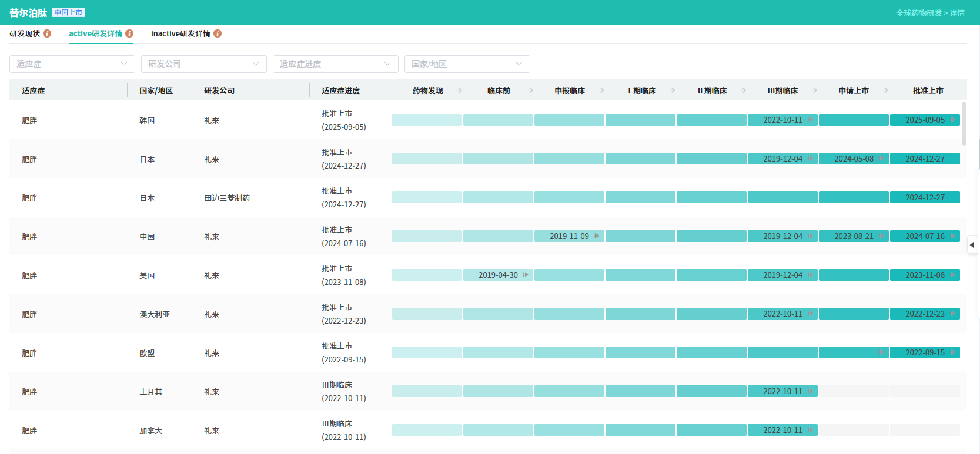Expand the 适应症进度 filter dropdown

(x=335, y=64)
